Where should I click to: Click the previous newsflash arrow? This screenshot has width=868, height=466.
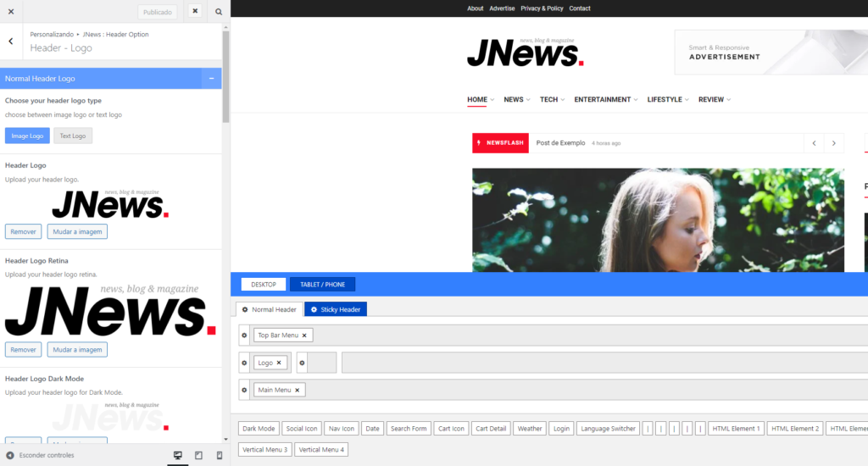[814, 143]
